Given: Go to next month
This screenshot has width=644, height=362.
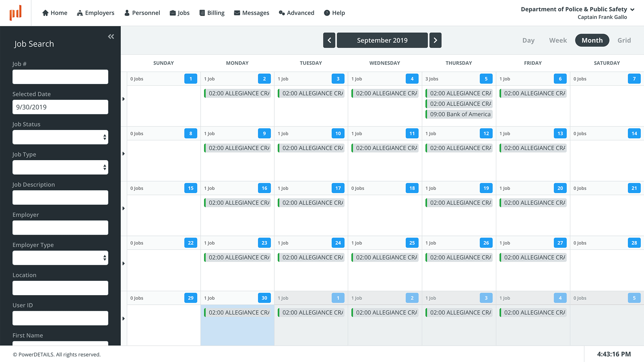Looking at the screenshot, I should click(x=435, y=40).
